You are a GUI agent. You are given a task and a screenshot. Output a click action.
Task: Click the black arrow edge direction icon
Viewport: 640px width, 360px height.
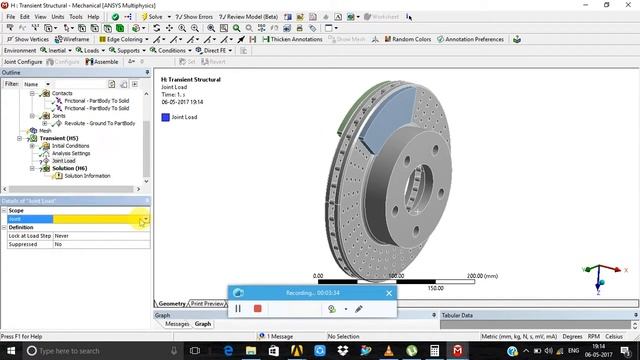click(241, 39)
